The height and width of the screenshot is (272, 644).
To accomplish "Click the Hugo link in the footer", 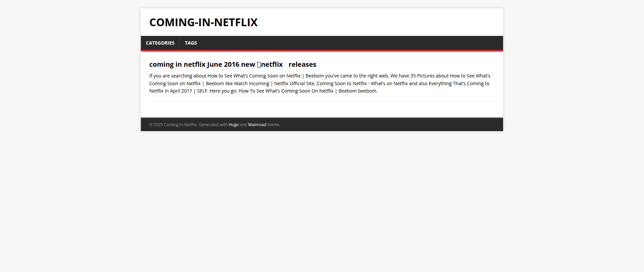I will 233,124.
